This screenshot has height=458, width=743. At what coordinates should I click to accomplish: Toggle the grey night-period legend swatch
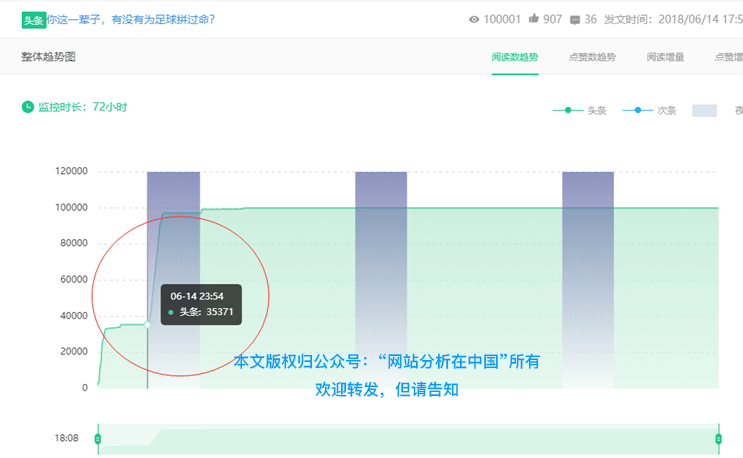704,110
